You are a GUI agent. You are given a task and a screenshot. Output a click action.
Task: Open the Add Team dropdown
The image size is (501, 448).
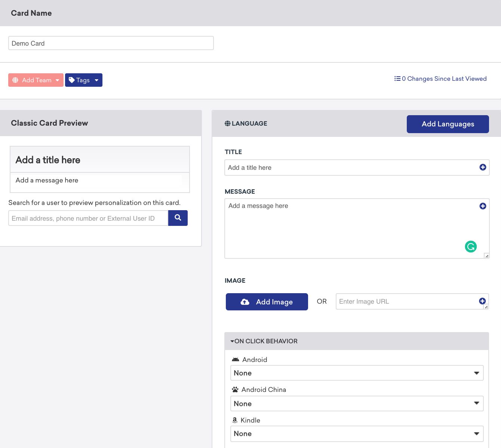coord(36,80)
